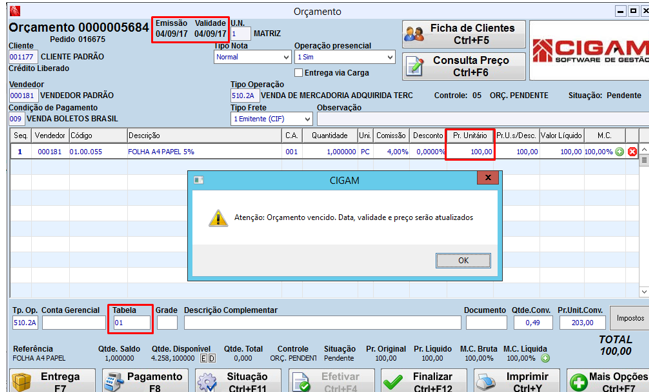649x392 pixels.
Task: Enable the Entrega via Carga checkbox
Action: [x=298, y=73]
